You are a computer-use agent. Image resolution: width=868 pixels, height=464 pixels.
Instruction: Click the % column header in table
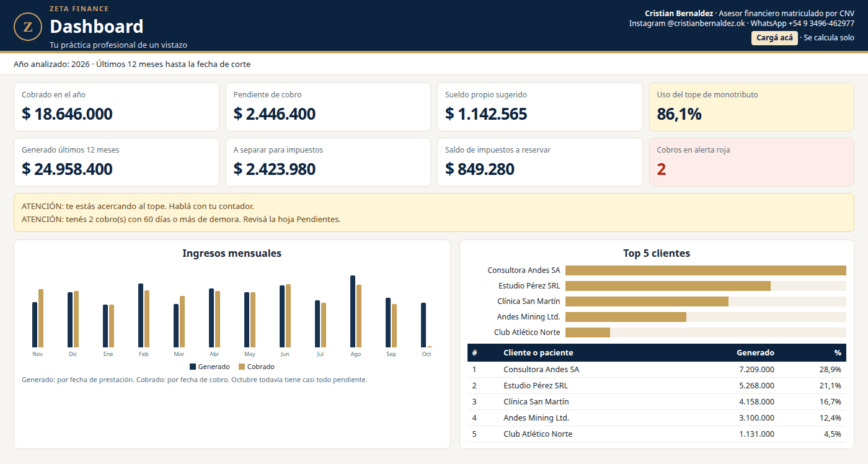838,353
